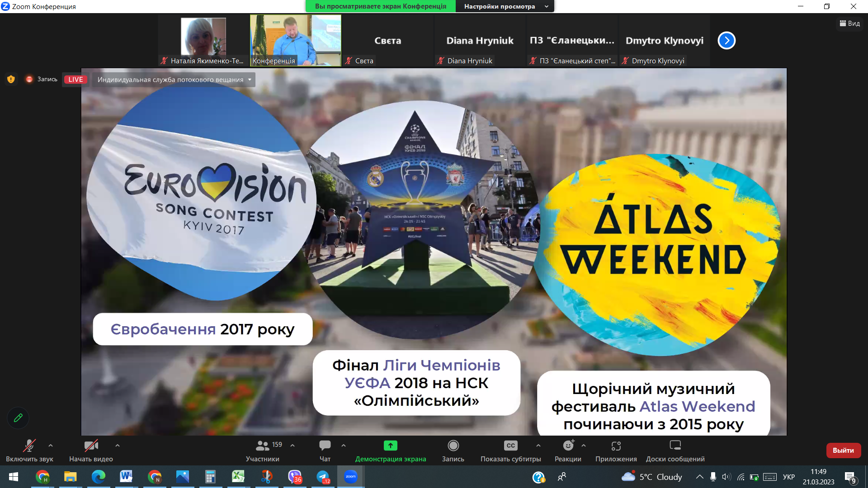Start recording with the Запись toolbar icon
Screen dimensions: 868x488
[453, 446]
